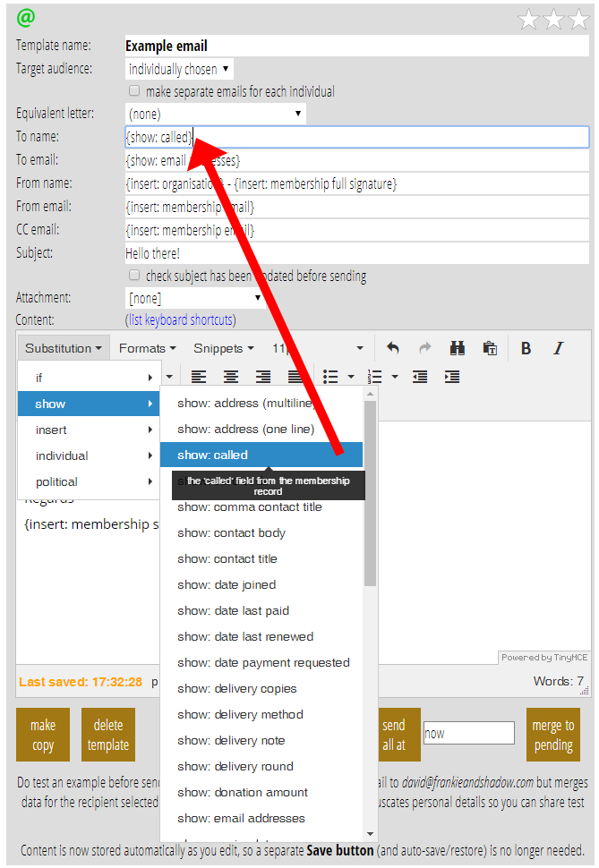The width and height of the screenshot is (599, 868).
Task: Click the Subject field
Action: tap(357, 253)
